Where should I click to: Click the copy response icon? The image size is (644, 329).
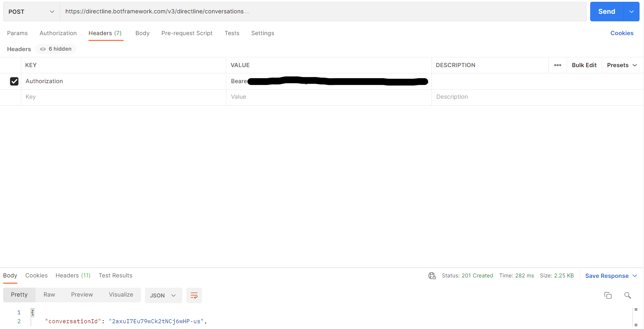point(608,295)
